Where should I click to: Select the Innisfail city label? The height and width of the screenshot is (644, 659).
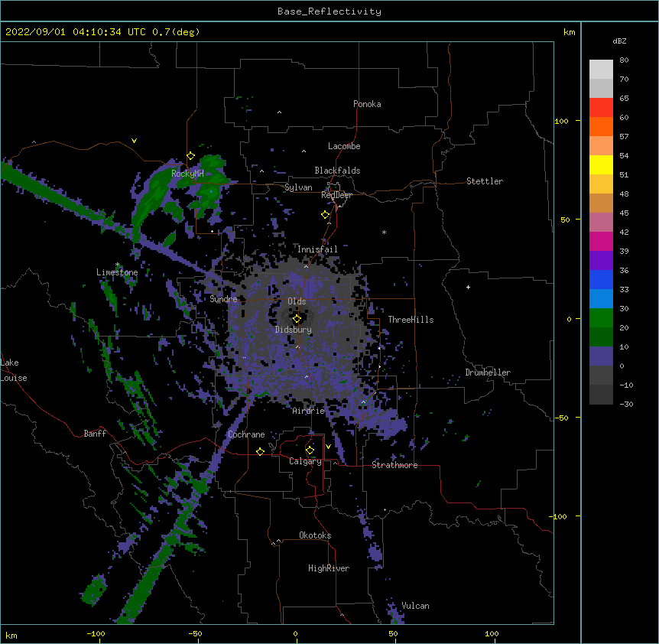click(317, 249)
